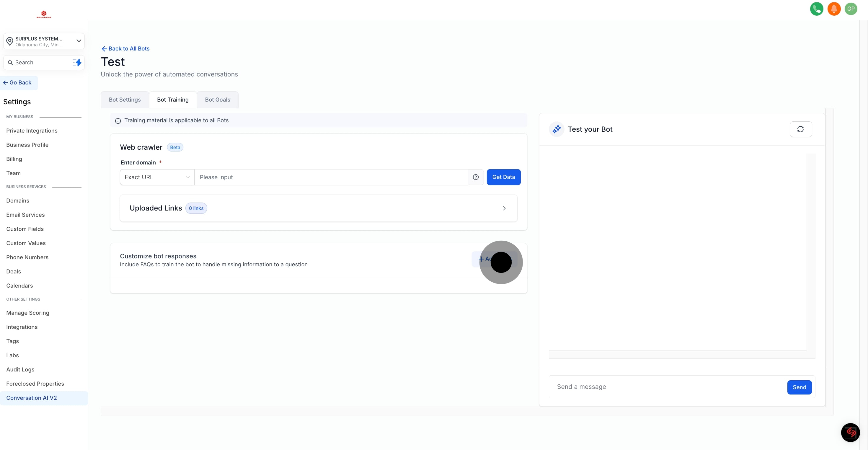Open Business Profile in settings sidebar
The image size is (868, 450).
coord(27,145)
